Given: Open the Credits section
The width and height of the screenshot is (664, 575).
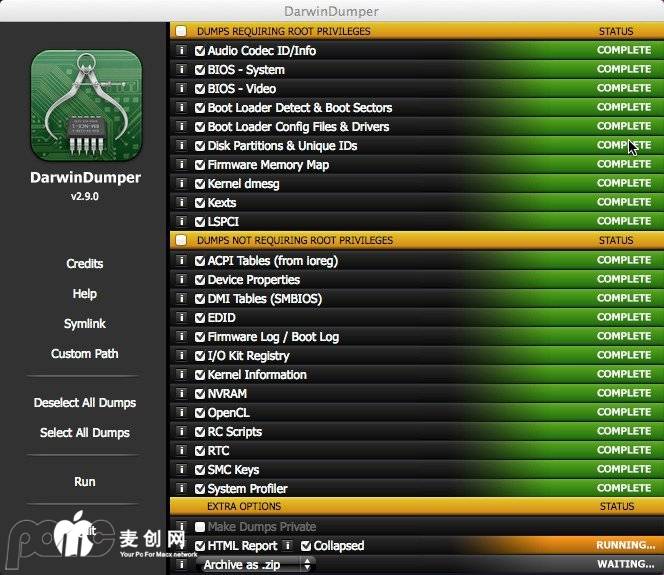Looking at the screenshot, I should click(85, 264).
